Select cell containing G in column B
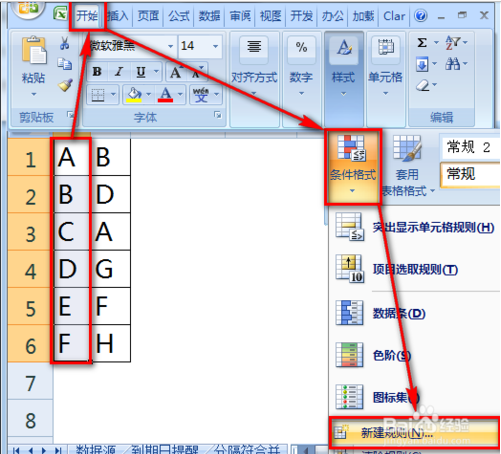The width and height of the screenshot is (501, 454). (x=111, y=269)
